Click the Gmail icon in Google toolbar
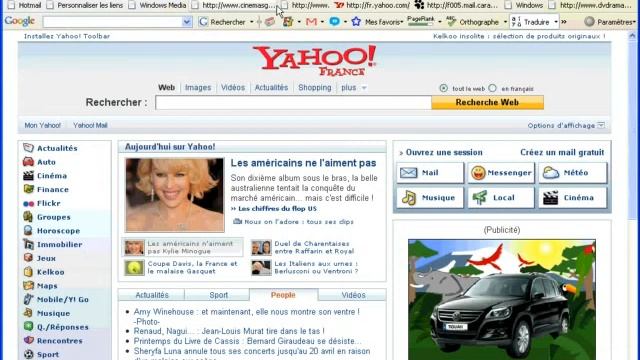 (x=311, y=22)
